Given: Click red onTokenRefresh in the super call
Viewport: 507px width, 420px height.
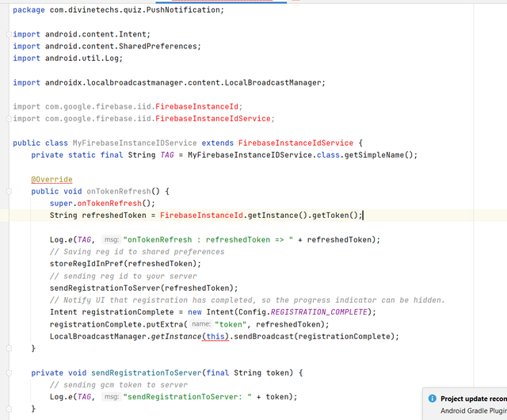Looking at the screenshot, I should point(109,204).
